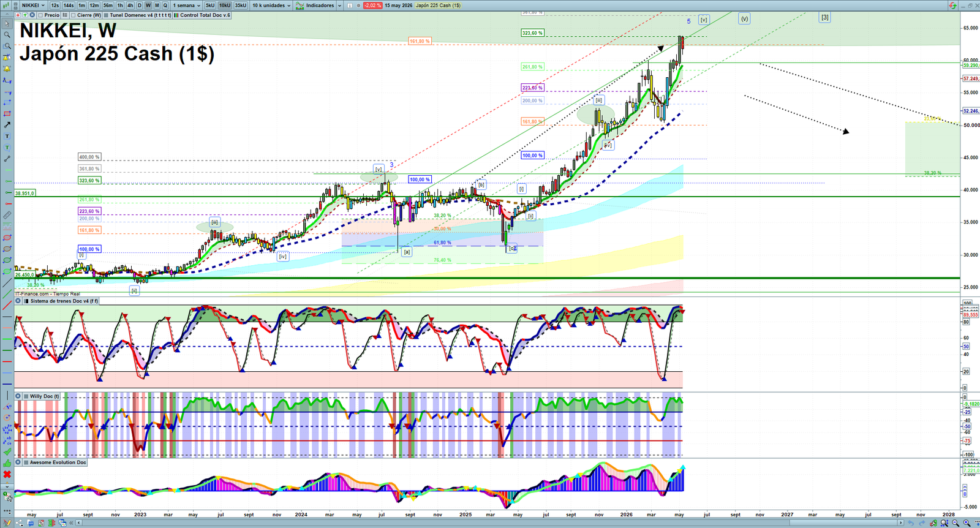
Task: Choose the 12m timeframe button
Action: click(94, 6)
